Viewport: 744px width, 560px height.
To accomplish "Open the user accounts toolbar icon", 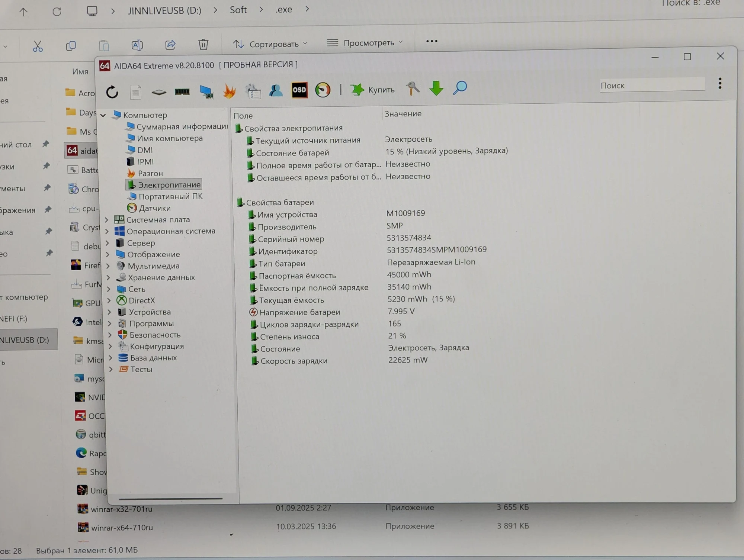I will click(276, 91).
